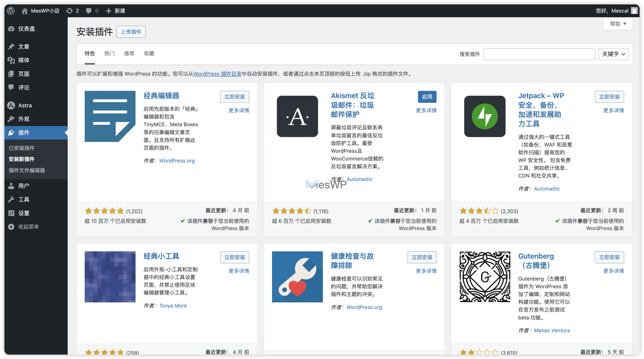Open 已安装插件 submenu item

(x=22, y=148)
